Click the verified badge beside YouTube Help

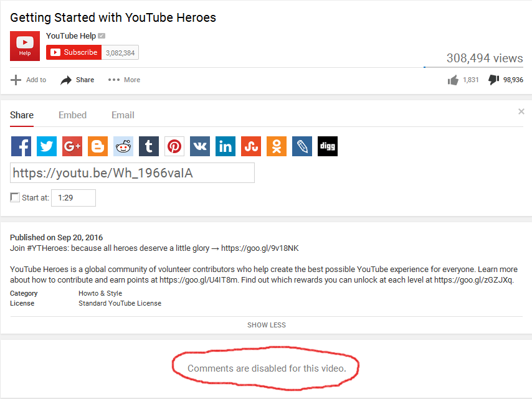(x=102, y=35)
